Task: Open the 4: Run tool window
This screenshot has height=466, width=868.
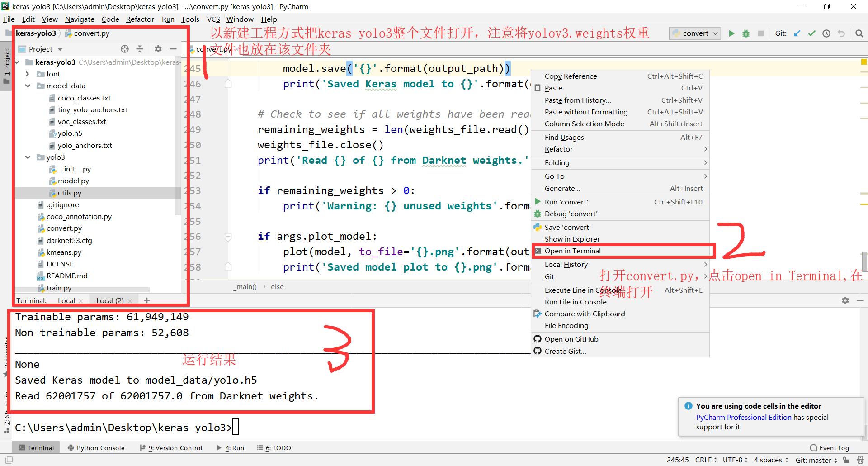Action: click(230, 448)
